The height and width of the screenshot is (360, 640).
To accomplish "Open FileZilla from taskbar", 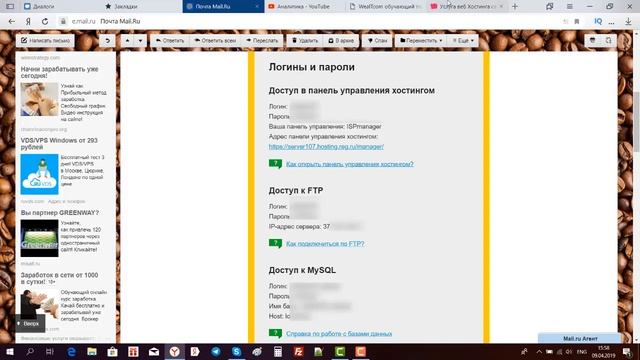I will point(298,351).
